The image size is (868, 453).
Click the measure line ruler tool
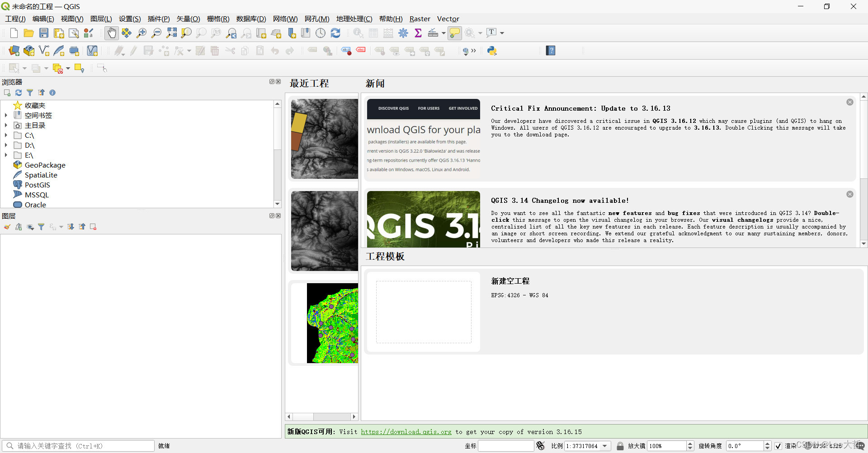[x=433, y=33]
